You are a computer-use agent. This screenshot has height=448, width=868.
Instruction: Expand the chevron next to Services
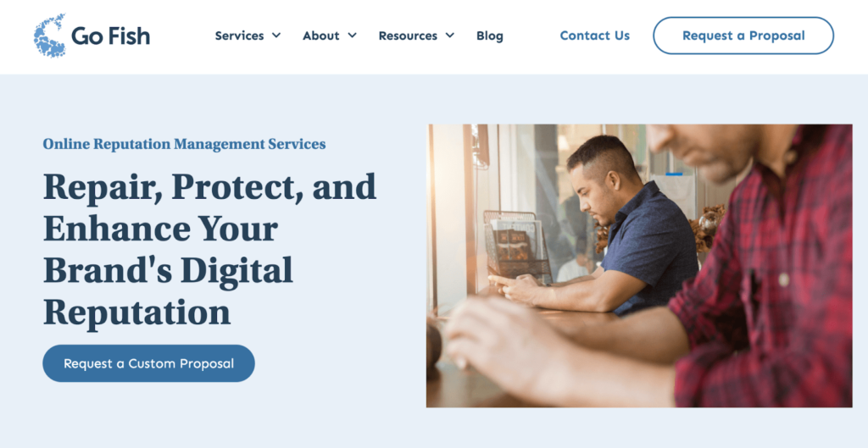(276, 36)
